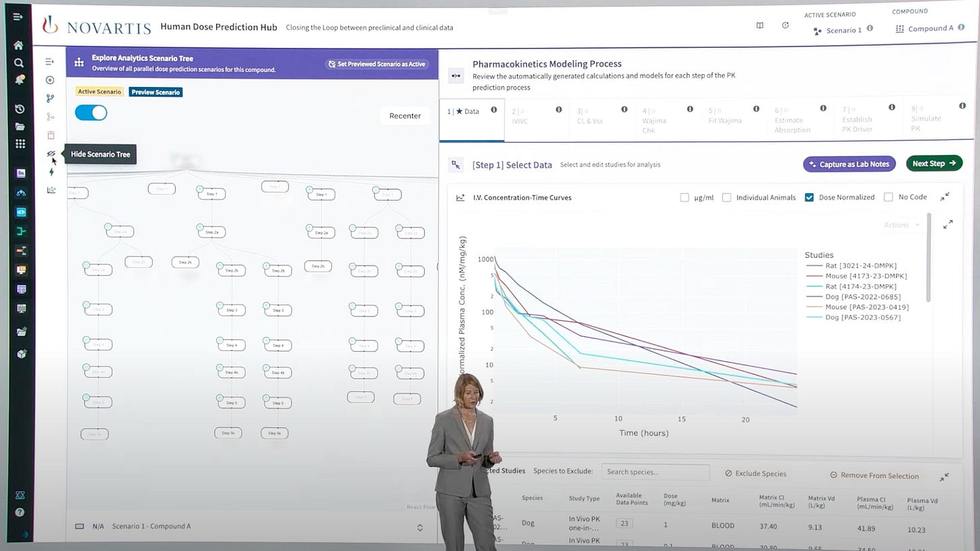This screenshot has height=551, width=980.
Task: Click the I.V. Concentration-Time Curves chart icon
Action: pos(460,197)
